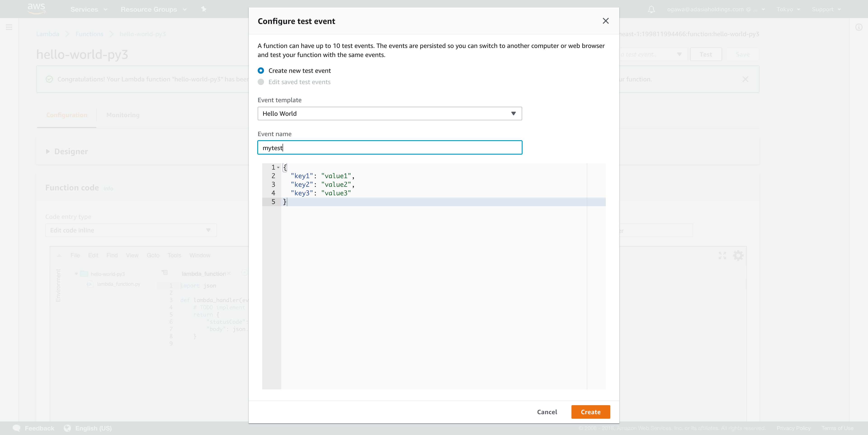The height and width of the screenshot is (435, 868).
Task: Open the Event template Hello World dropdown
Action: (x=389, y=113)
